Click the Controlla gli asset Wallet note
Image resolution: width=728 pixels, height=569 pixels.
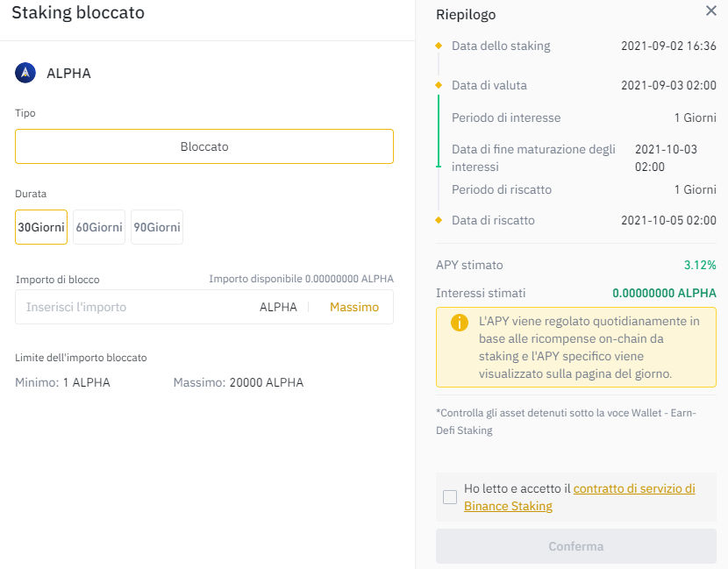click(x=566, y=422)
